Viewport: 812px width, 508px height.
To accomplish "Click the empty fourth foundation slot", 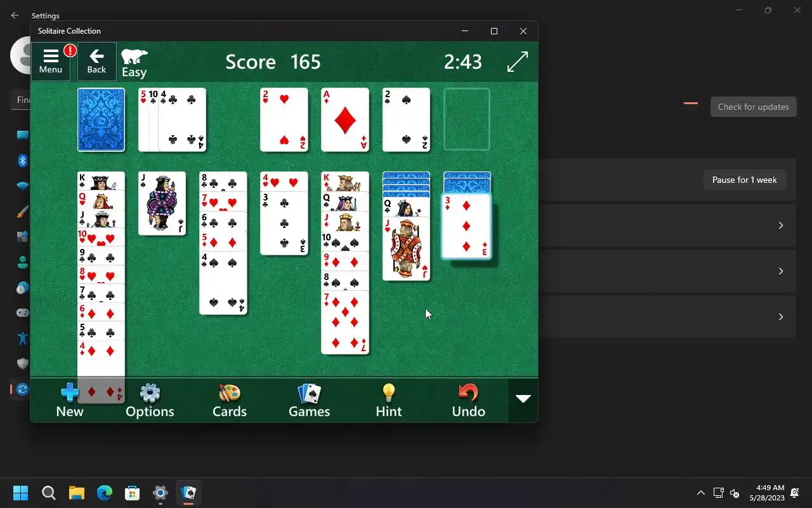I will (x=467, y=119).
